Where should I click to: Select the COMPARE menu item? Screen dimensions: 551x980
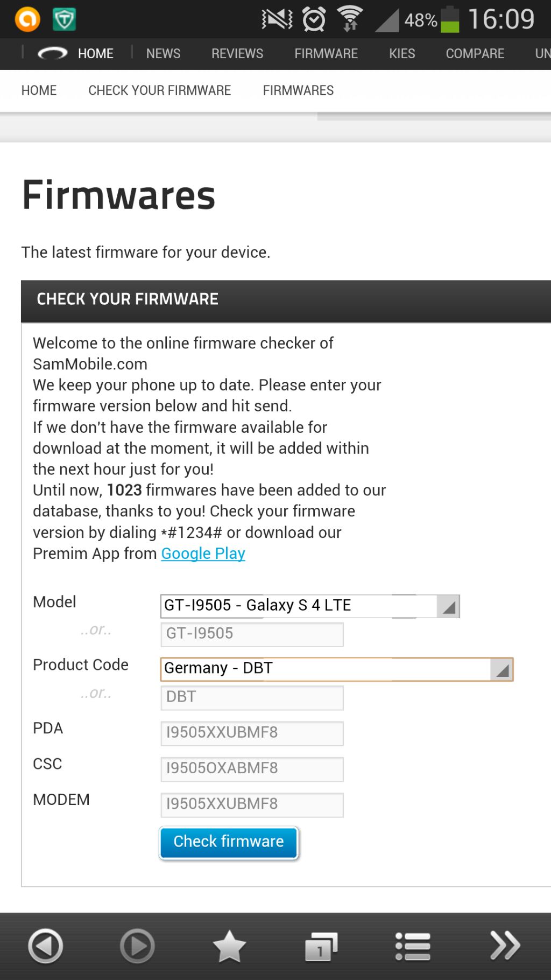coord(475,54)
